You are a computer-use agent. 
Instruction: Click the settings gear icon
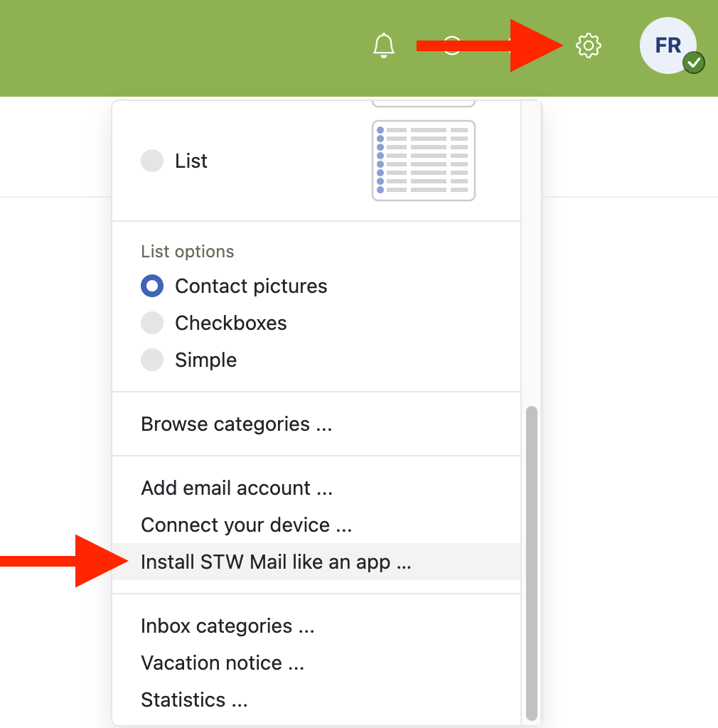[x=588, y=45]
